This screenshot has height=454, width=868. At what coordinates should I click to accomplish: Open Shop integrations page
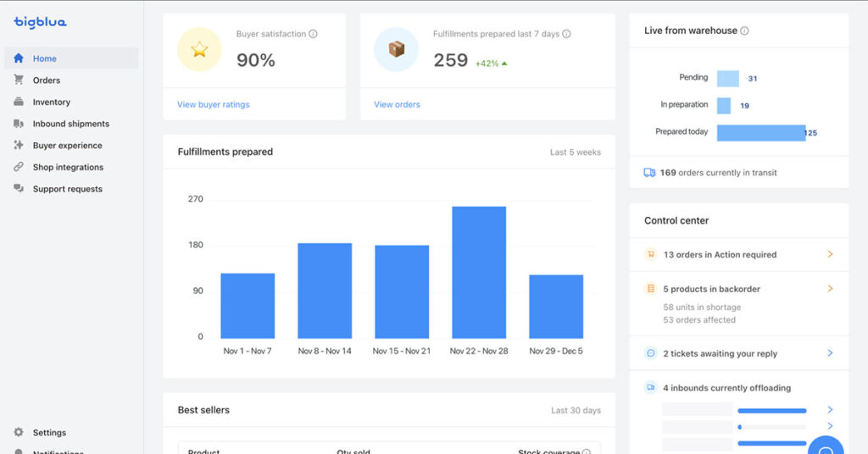click(68, 168)
